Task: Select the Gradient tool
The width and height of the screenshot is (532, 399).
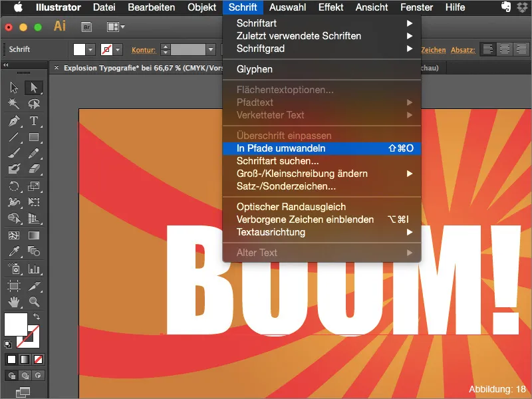Action: 34,235
